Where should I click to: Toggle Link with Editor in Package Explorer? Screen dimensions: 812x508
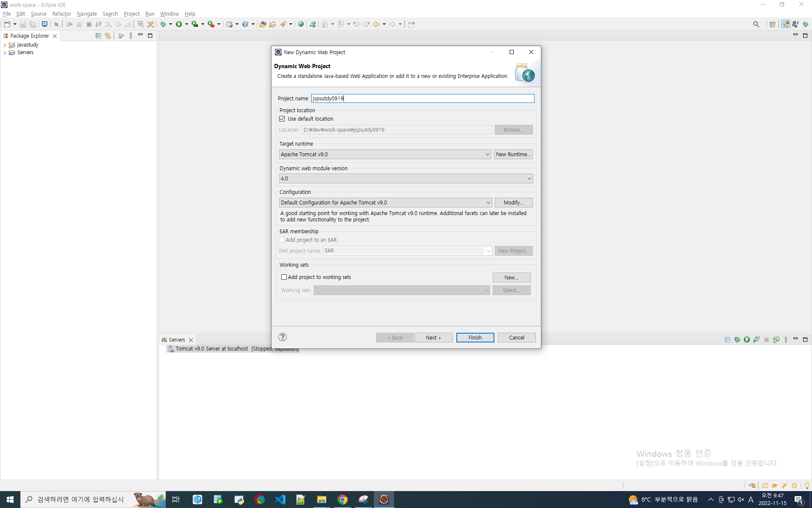point(108,36)
